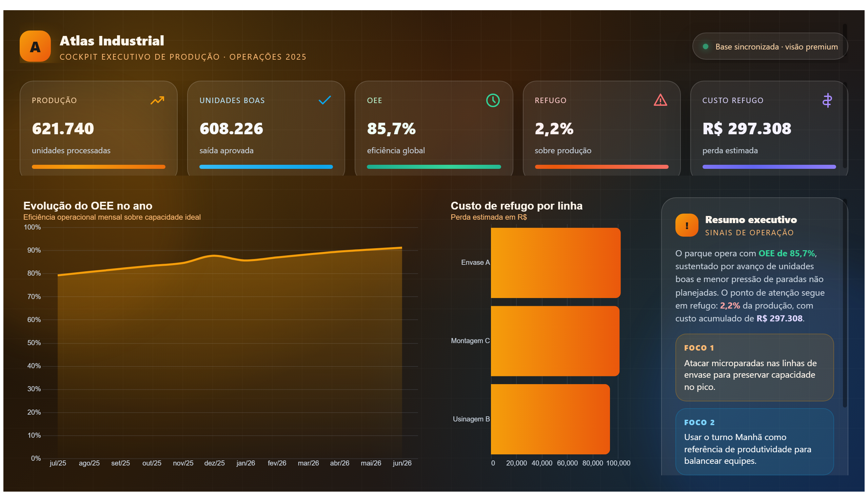This screenshot has width=868, height=495.
Task: Click the Usinagem B bar in chart
Action: click(x=550, y=419)
